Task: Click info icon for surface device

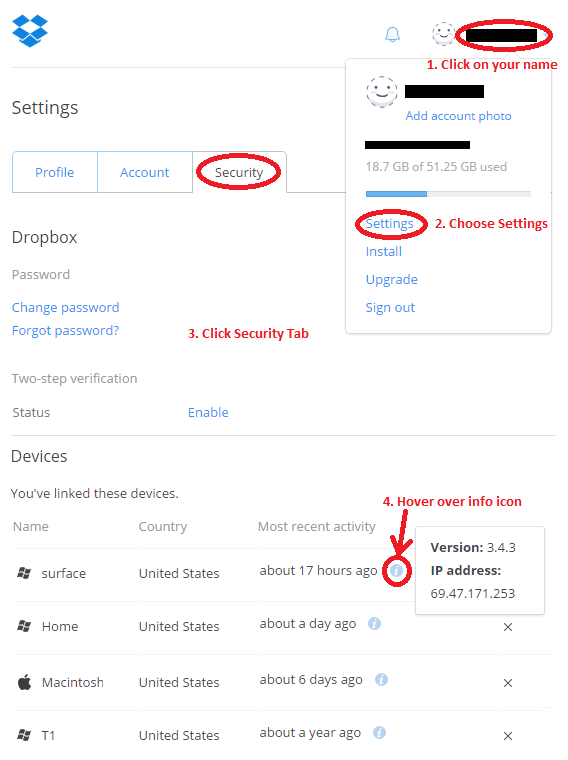Action: (x=396, y=570)
